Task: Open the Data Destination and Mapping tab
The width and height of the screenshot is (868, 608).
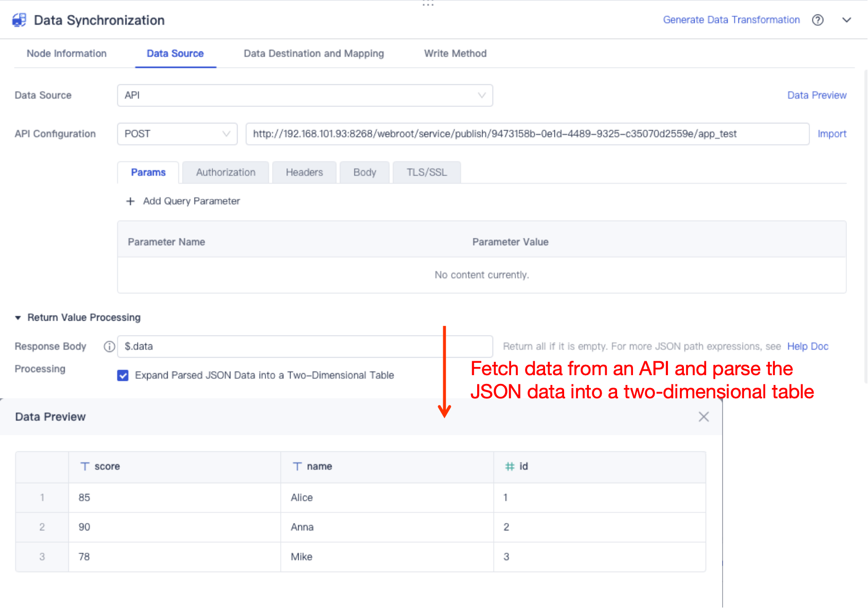Action: pos(314,53)
